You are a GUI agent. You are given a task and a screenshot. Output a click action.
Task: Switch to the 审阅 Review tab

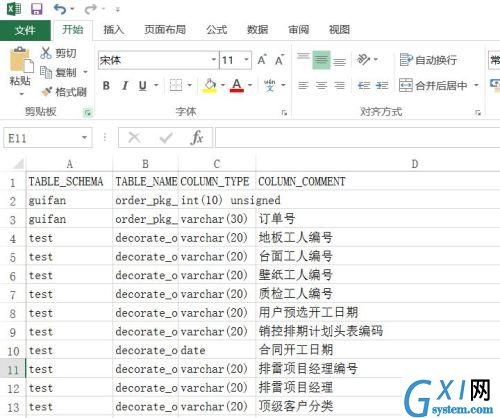(x=299, y=30)
